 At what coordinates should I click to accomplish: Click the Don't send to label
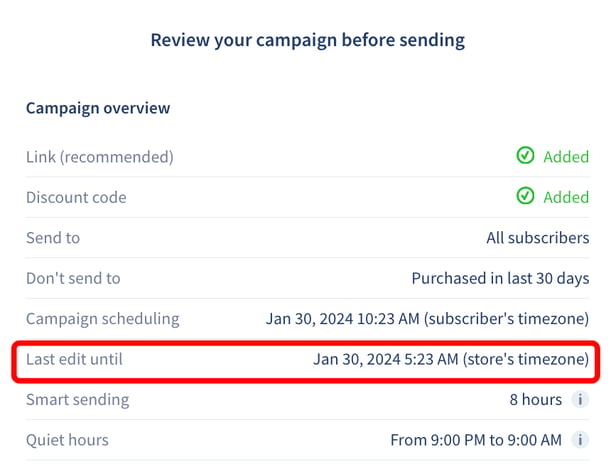pos(73,278)
